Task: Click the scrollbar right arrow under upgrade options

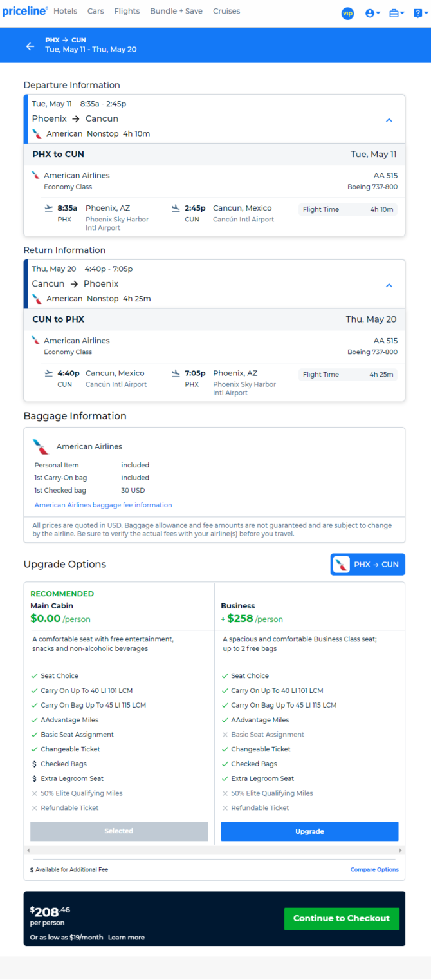Action: pos(401,851)
